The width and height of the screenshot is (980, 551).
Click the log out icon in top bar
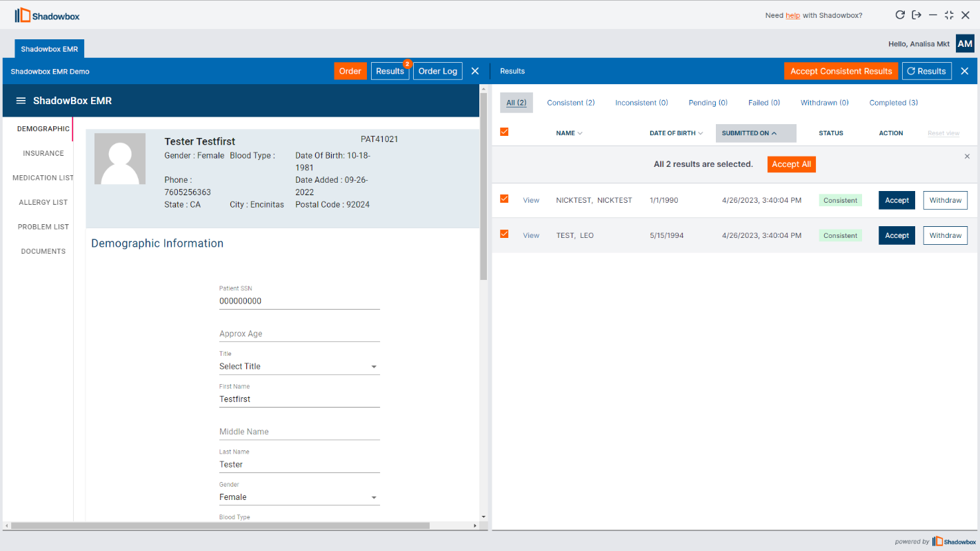[917, 15]
